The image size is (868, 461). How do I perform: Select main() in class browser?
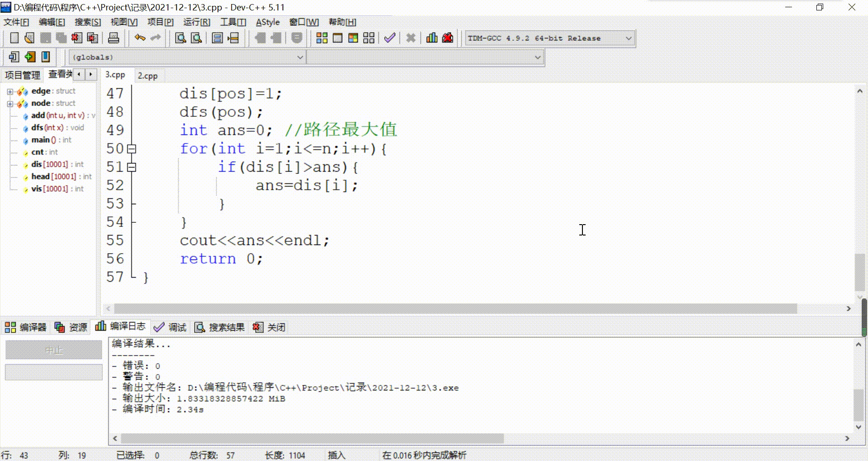coord(51,140)
